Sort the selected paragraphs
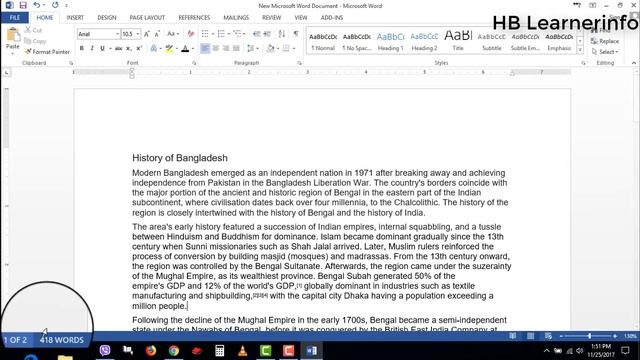The height and width of the screenshot is (360, 640). [x=282, y=34]
